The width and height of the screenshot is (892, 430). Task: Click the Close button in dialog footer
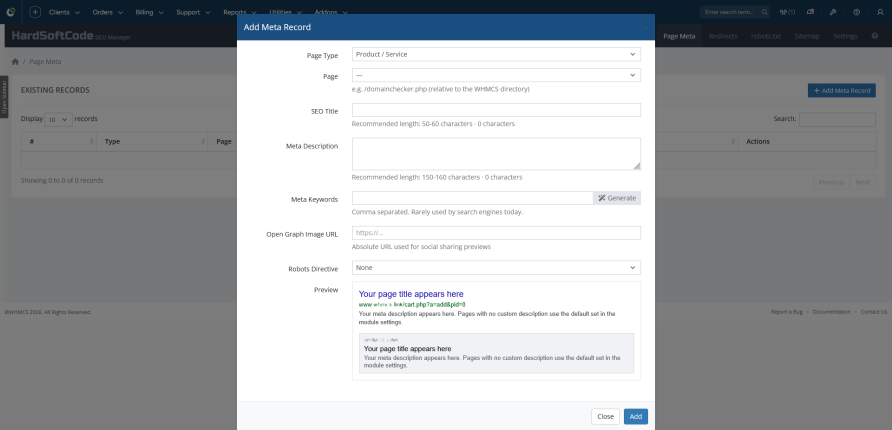pyautogui.click(x=605, y=416)
